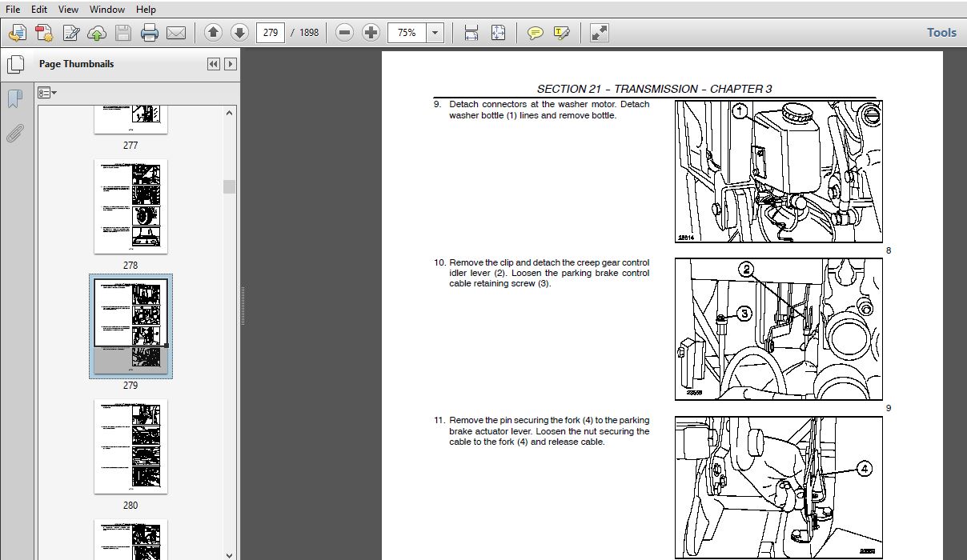Click the Create PDF toolbar icon

pos(18,33)
